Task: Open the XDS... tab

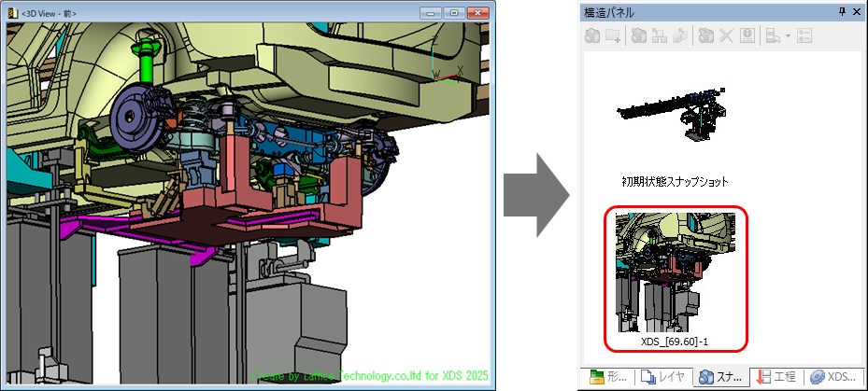Action: (x=832, y=377)
